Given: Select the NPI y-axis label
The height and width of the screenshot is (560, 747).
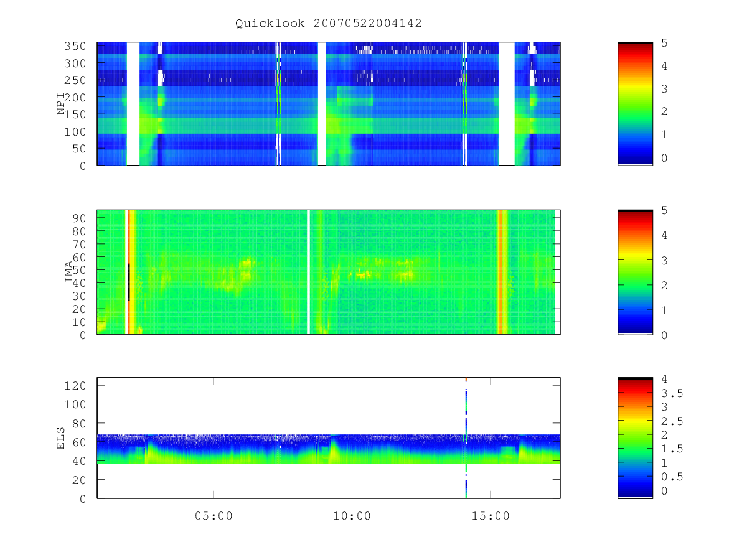Looking at the screenshot, I should [62, 104].
